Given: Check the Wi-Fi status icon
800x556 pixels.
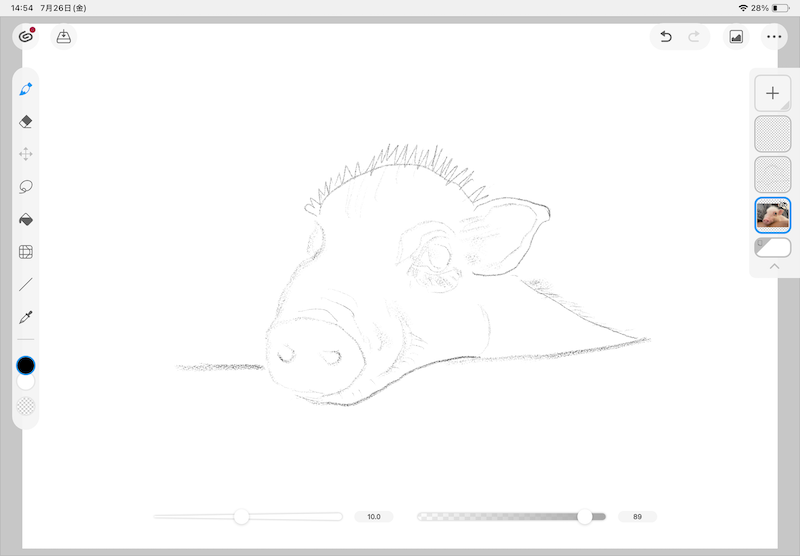Looking at the screenshot, I should point(743,8).
